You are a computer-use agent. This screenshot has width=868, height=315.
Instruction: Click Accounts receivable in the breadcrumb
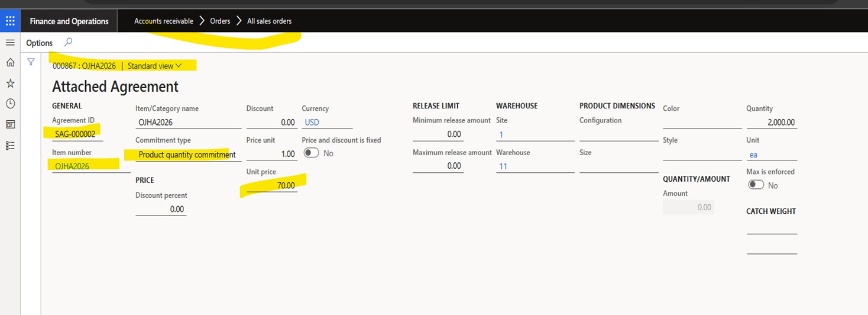coord(164,21)
